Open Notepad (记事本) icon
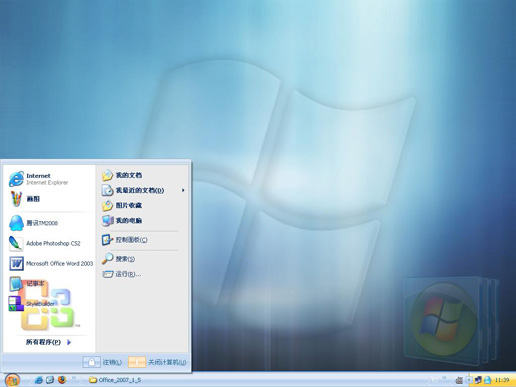The width and height of the screenshot is (516, 387). (x=16, y=284)
